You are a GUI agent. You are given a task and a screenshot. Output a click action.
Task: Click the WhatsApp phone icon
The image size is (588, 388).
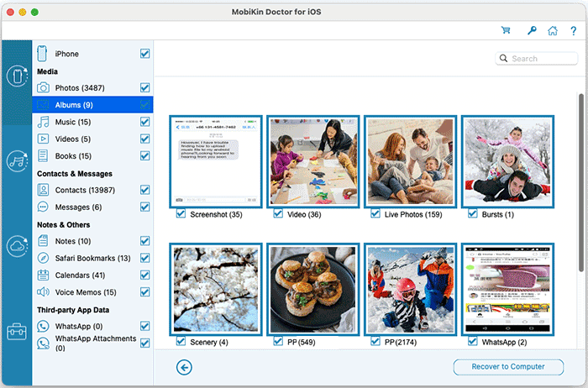point(43,326)
